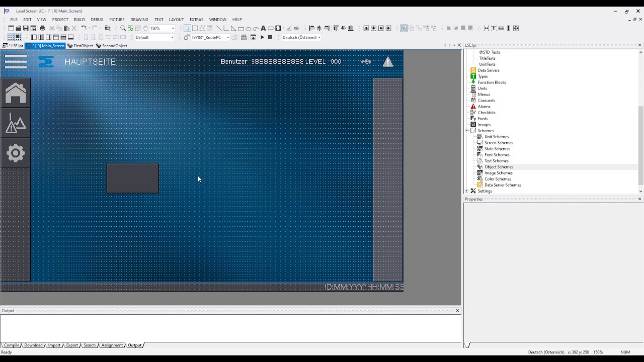Switch to the LSE.lpr tab

pyautogui.click(x=14, y=46)
